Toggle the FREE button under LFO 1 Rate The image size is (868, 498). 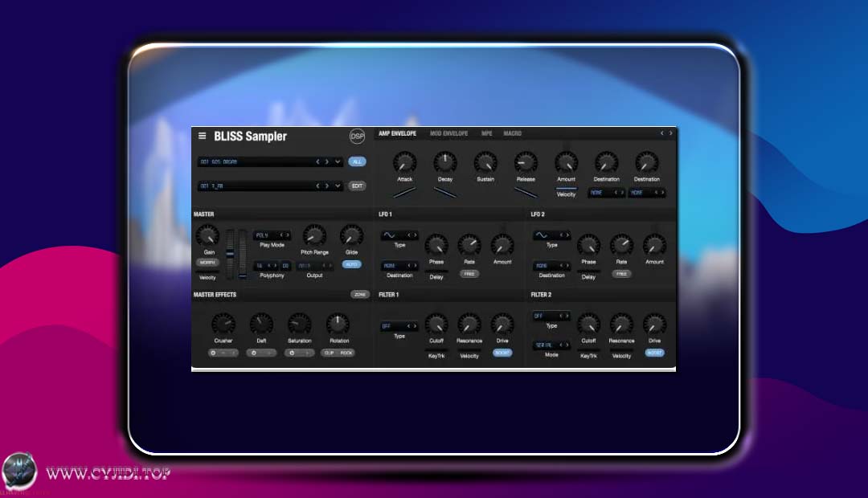[469, 274]
